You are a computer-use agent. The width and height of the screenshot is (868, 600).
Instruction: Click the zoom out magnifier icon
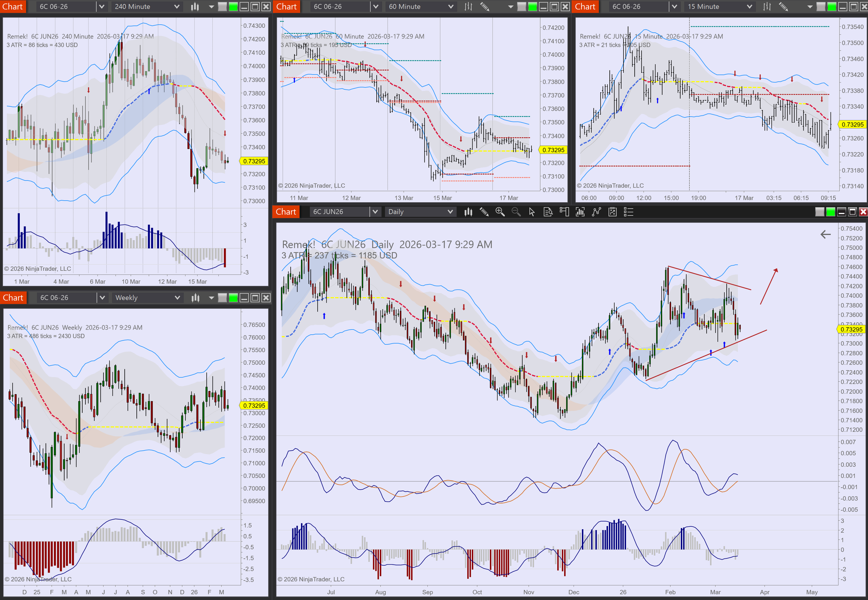click(x=516, y=212)
